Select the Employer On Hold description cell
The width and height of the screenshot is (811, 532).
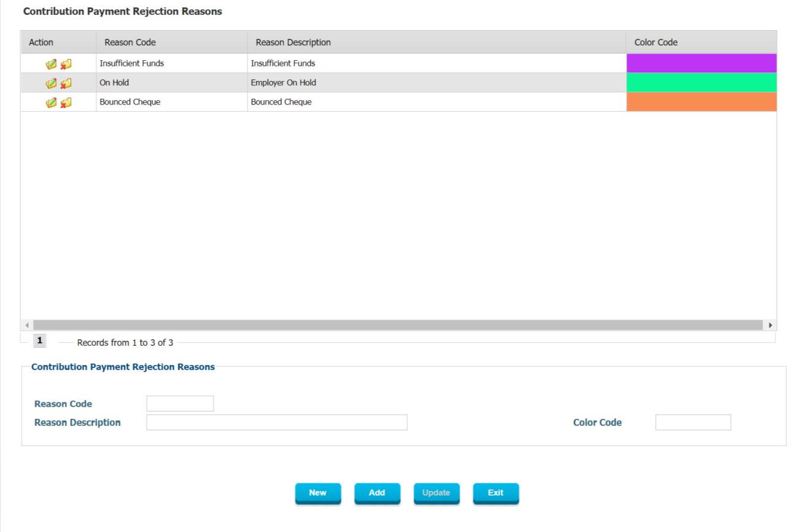[437, 82]
